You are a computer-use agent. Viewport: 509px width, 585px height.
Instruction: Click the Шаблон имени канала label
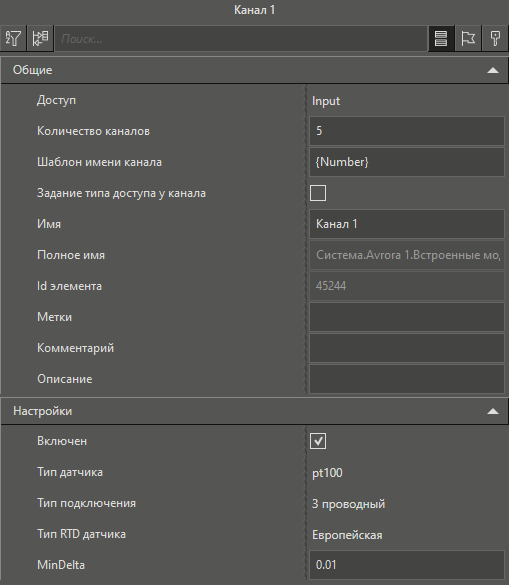tap(99, 162)
